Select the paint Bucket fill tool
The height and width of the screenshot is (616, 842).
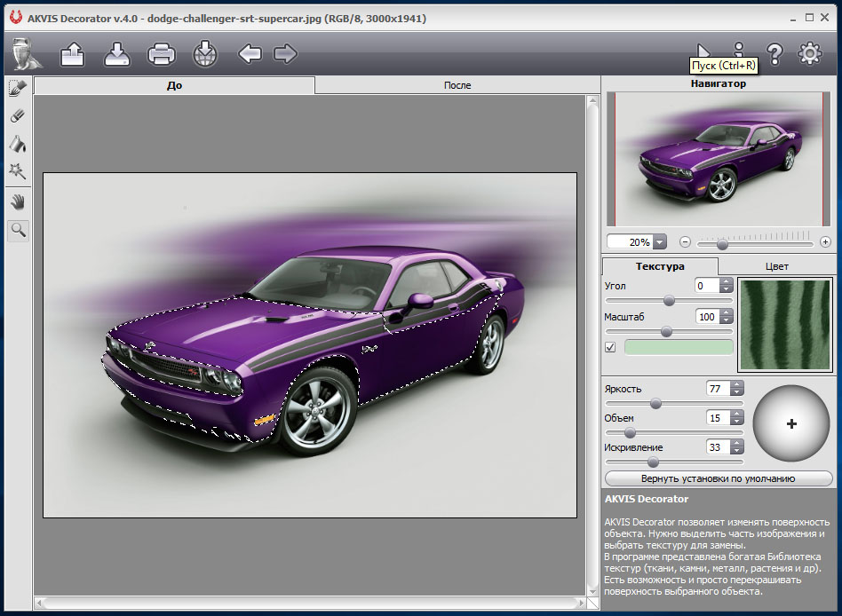18,143
